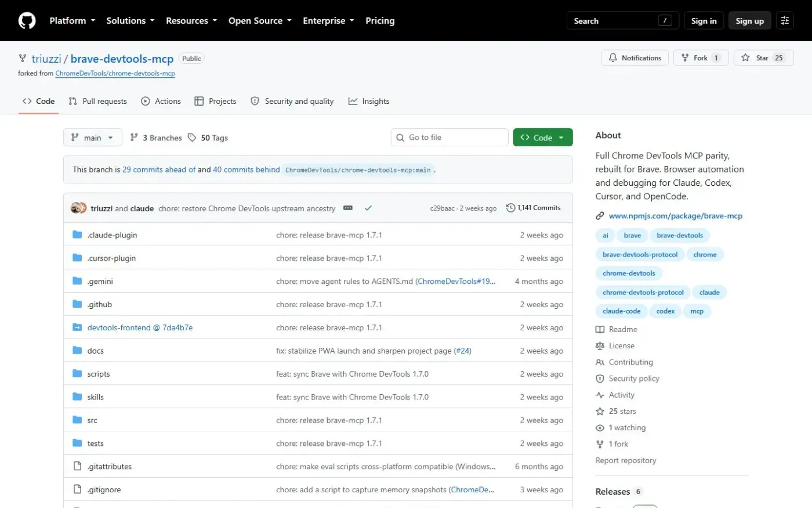Screen dimensions: 812x508
Task: Star the brave-devtools-mcp repository
Action: pyautogui.click(x=763, y=58)
